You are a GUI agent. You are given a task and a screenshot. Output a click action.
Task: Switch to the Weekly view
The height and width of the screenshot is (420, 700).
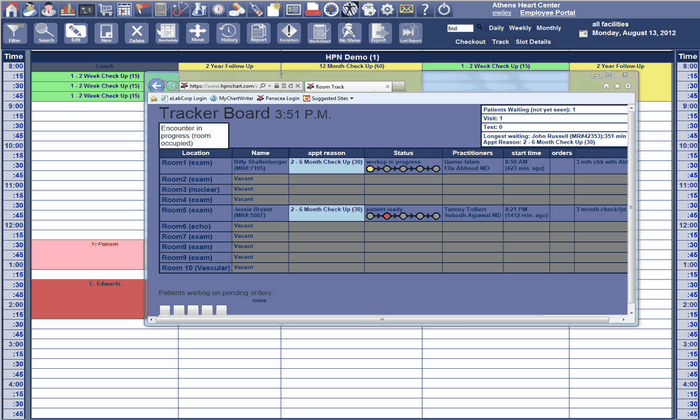(519, 28)
